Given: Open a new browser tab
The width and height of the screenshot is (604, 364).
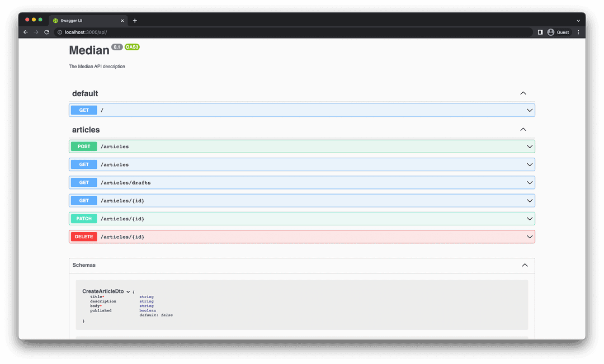Looking at the screenshot, I should pos(135,20).
